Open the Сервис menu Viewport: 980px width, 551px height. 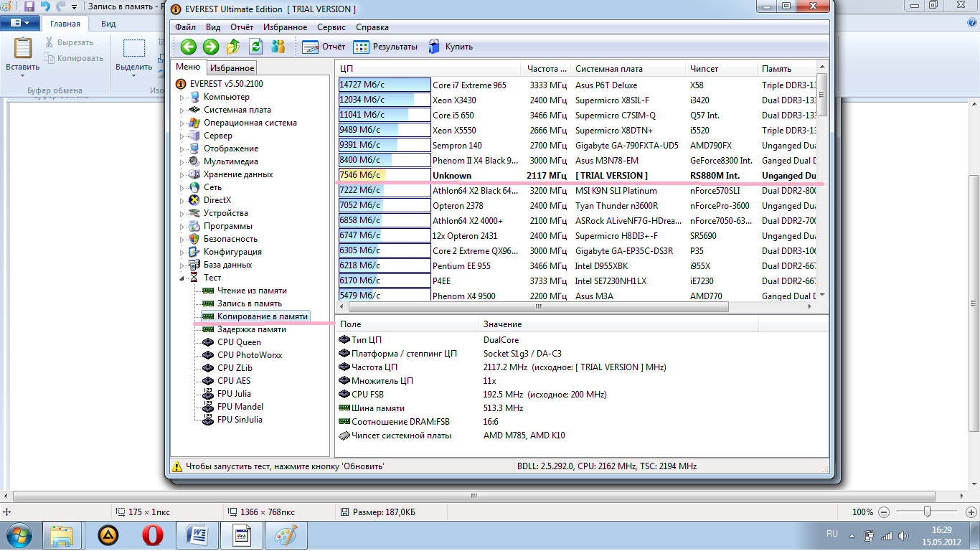(331, 27)
